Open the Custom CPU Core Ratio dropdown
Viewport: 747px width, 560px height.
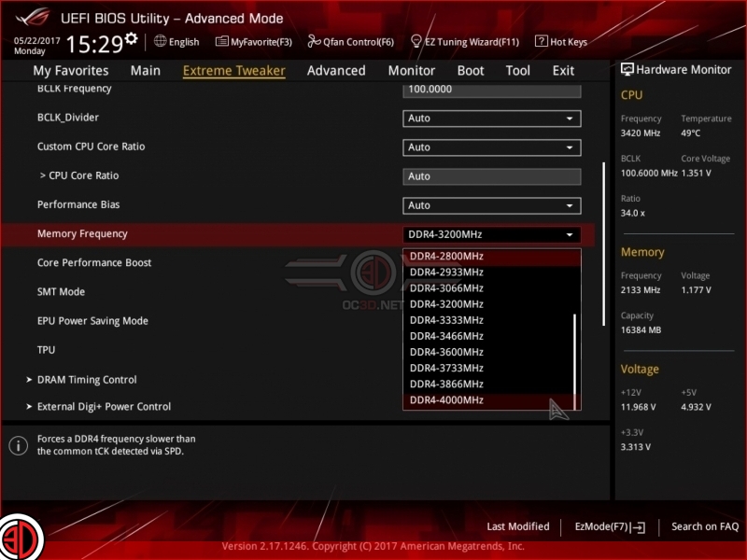[x=492, y=147]
